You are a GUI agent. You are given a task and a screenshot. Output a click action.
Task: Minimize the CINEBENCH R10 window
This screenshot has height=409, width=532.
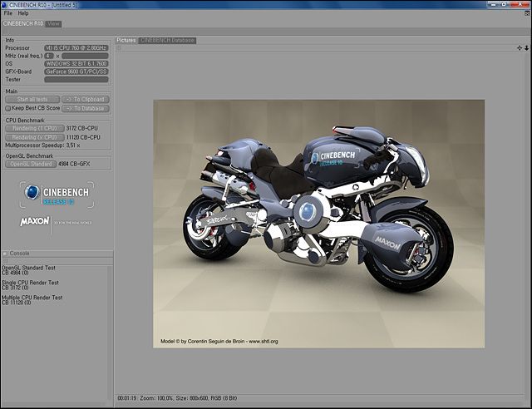(493, 4)
